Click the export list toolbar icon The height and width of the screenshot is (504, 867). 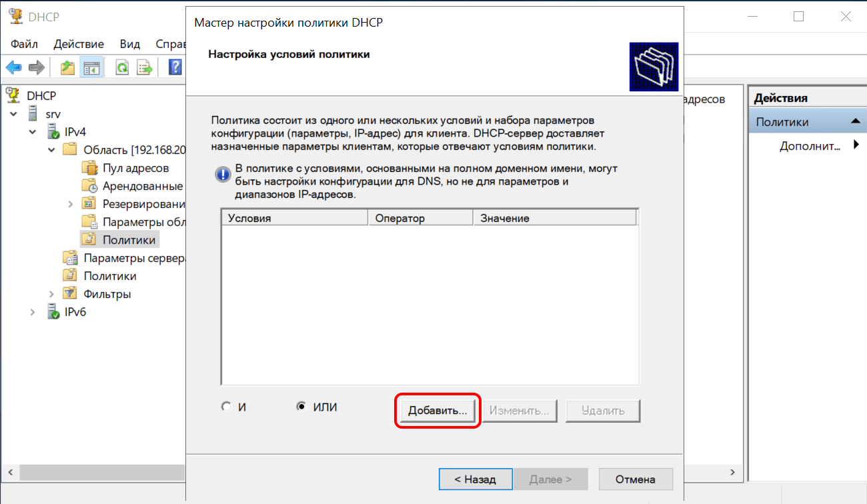144,67
